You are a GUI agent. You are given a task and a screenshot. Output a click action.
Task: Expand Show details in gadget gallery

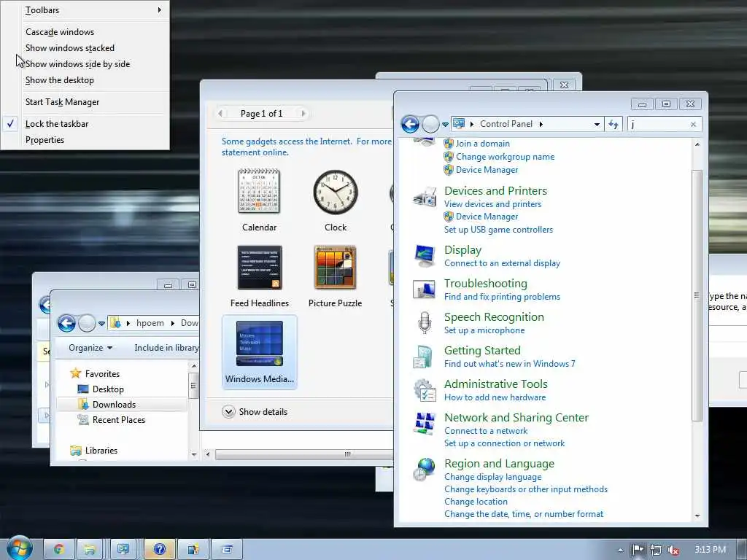tap(255, 412)
